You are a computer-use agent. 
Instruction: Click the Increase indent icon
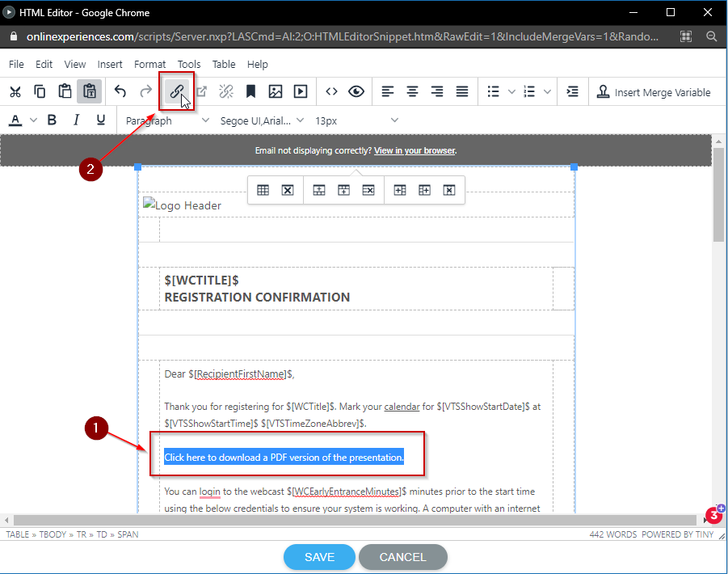point(573,91)
